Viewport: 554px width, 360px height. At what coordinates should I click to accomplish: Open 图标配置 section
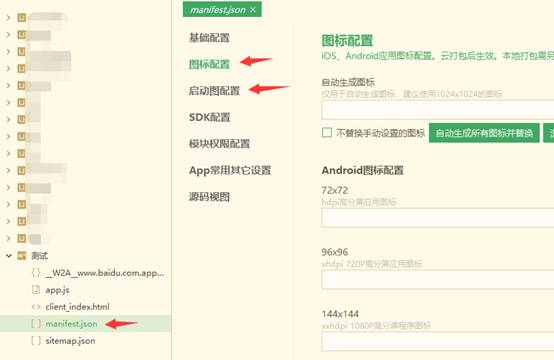click(x=209, y=64)
